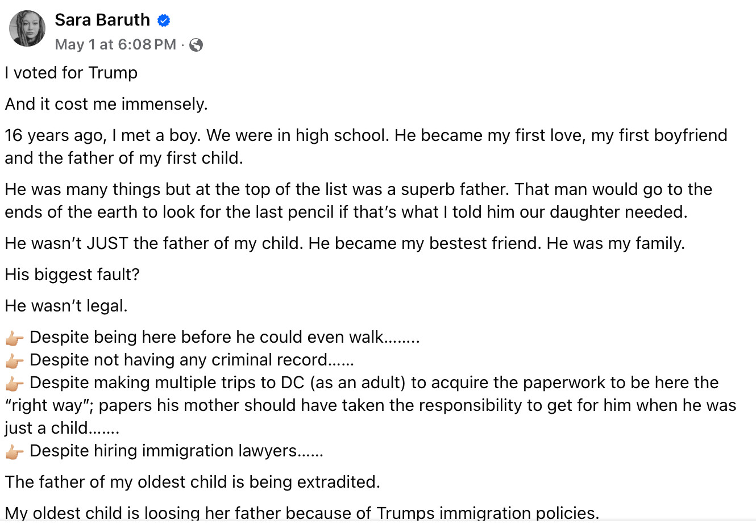This screenshot has width=756, height=532.
Task: Click pointing emoji beside 'Despite hiring immigration lawyers'
Action: (14, 452)
